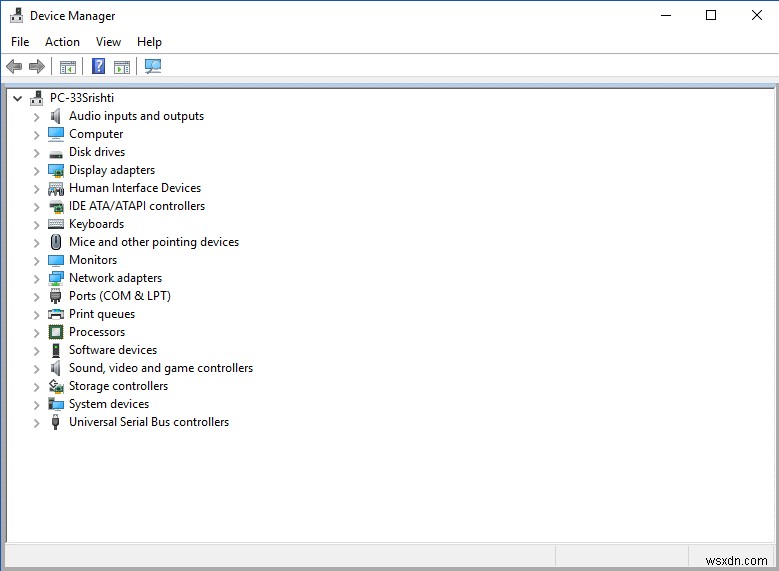
Task: Expand the Network adapters category
Action: (36, 279)
